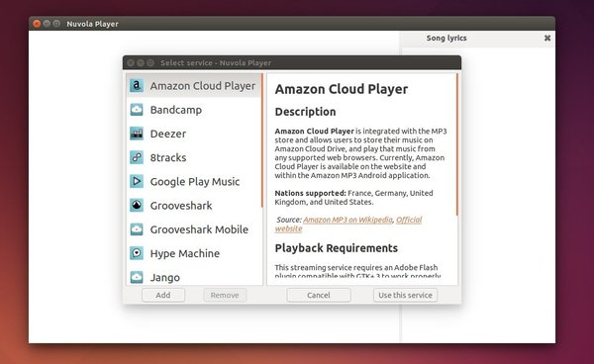Image resolution: width=594 pixels, height=364 pixels.
Task: Select the Jango service entry
Action: click(x=193, y=276)
